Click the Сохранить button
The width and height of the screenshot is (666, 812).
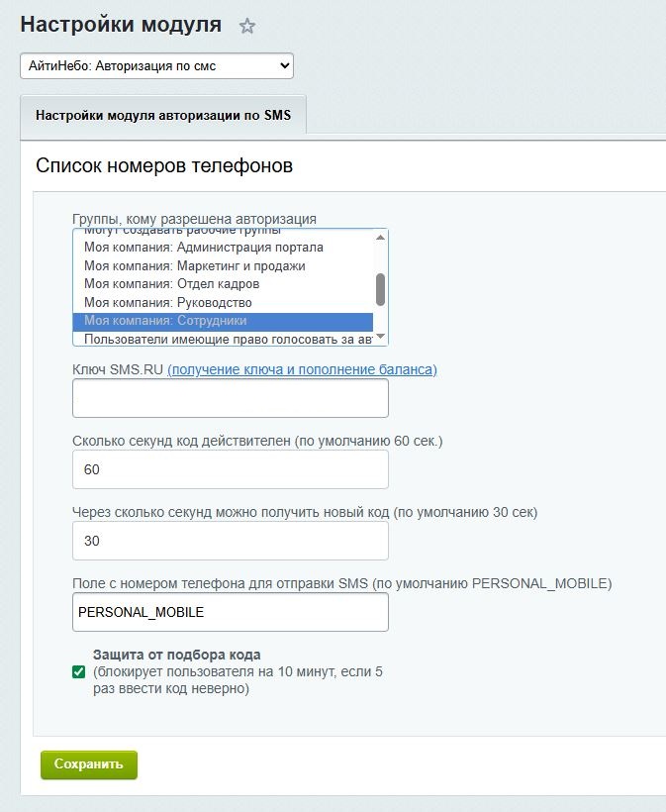tap(88, 764)
